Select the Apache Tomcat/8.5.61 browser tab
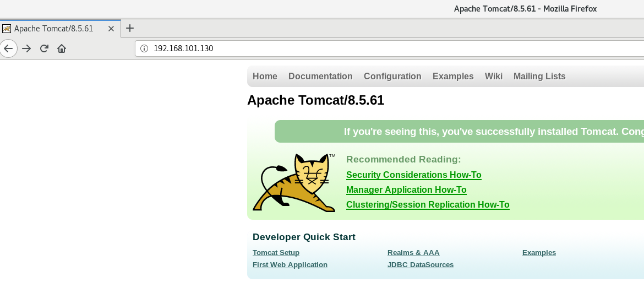This screenshot has height=282, width=644. 61,28
